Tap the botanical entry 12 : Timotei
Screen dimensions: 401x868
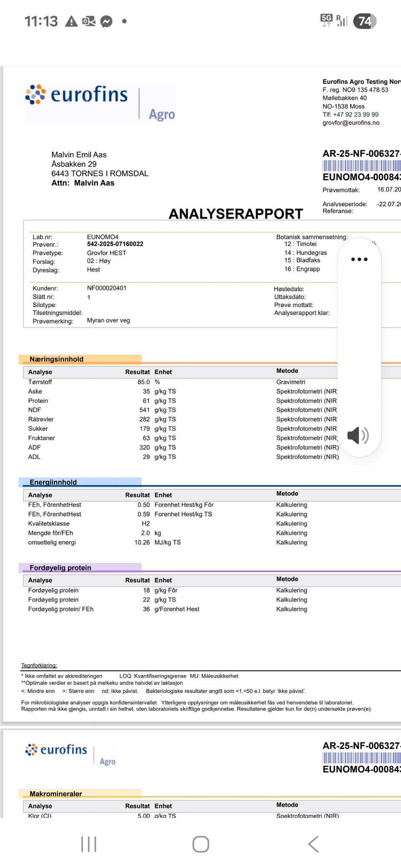coord(300,244)
